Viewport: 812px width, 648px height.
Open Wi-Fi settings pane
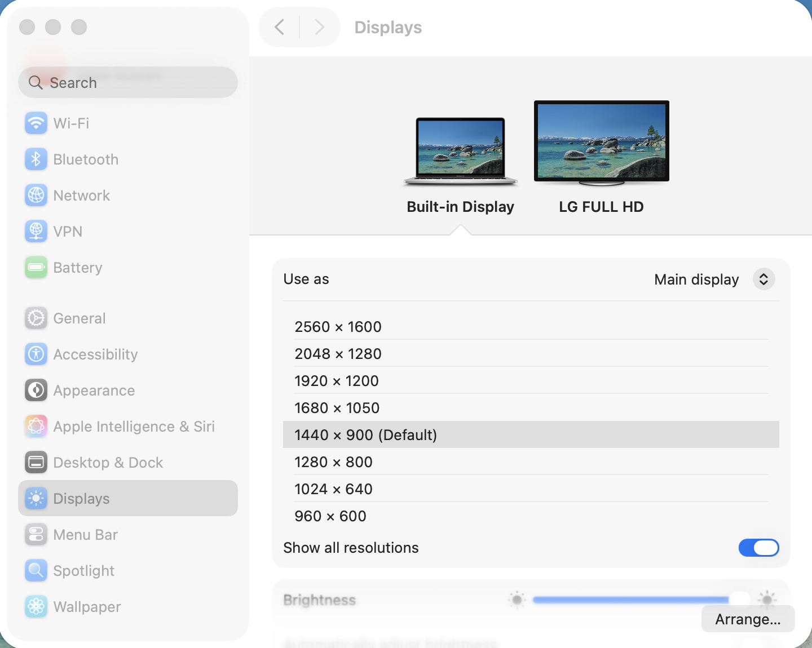128,123
